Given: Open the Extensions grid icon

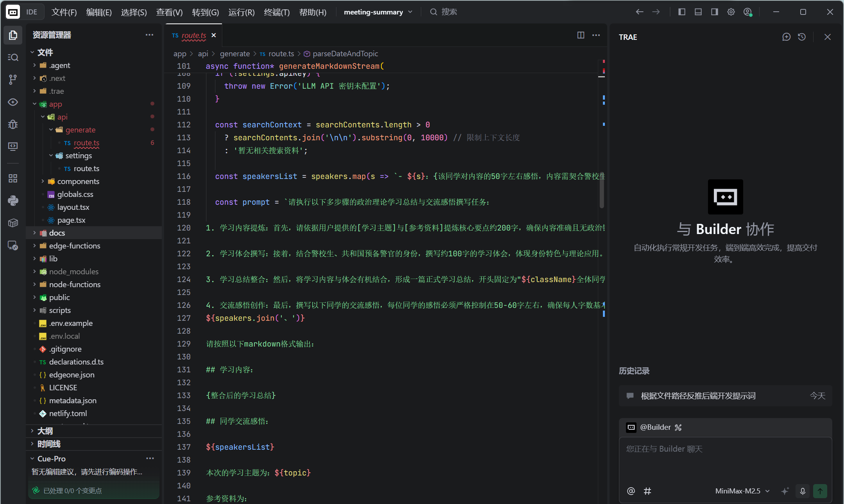Looking at the screenshot, I should [13, 179].
